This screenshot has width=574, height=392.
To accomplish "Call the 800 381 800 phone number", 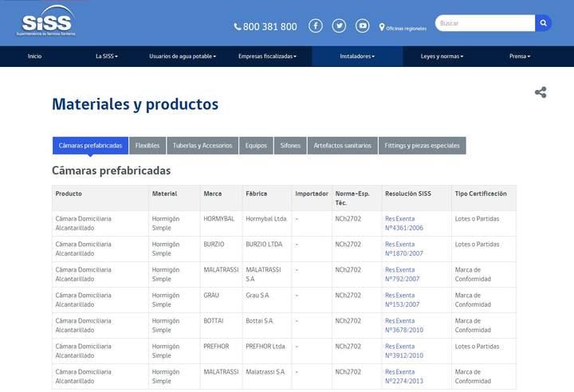I will pos(265,26).
